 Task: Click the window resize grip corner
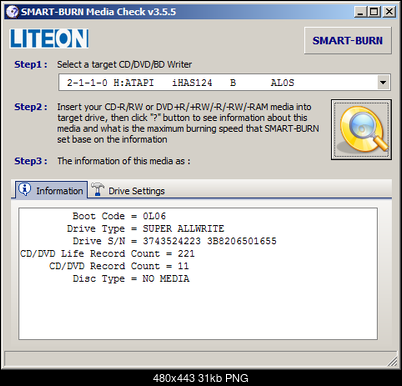[393, 361]
